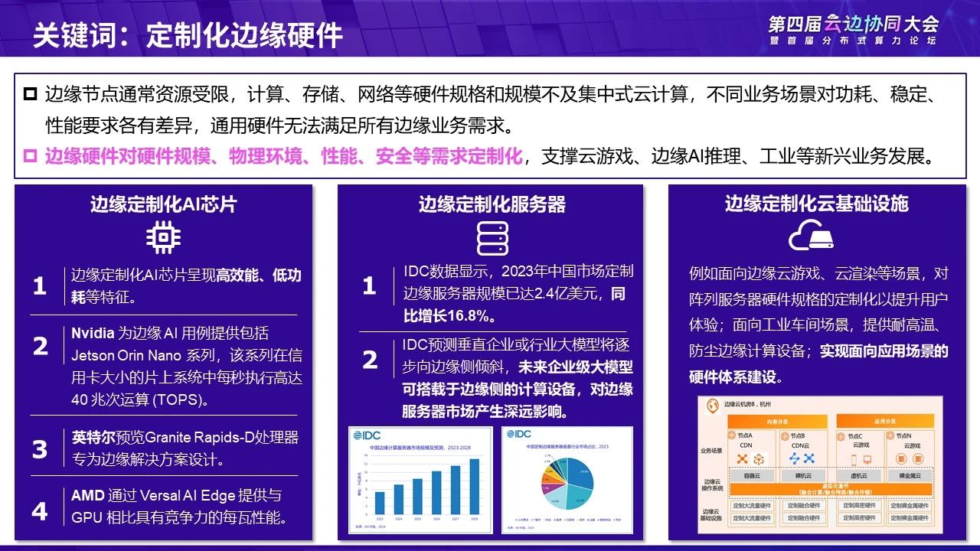980x551 pixels.
Task: Click number 2 beside the Nvidia paragraph
Action: point(40,346)
